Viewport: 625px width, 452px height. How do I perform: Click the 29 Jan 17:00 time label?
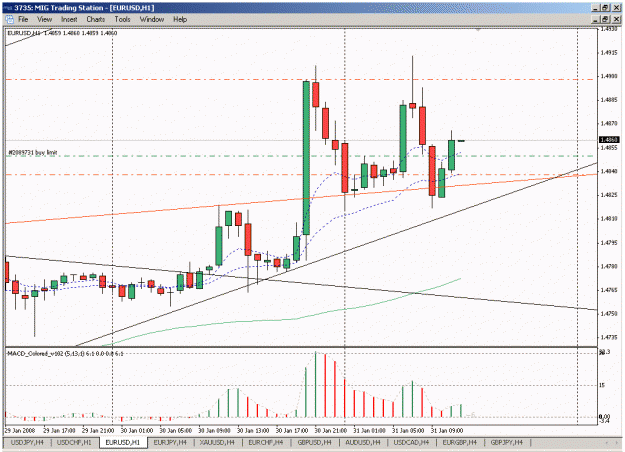click(59, 431)
